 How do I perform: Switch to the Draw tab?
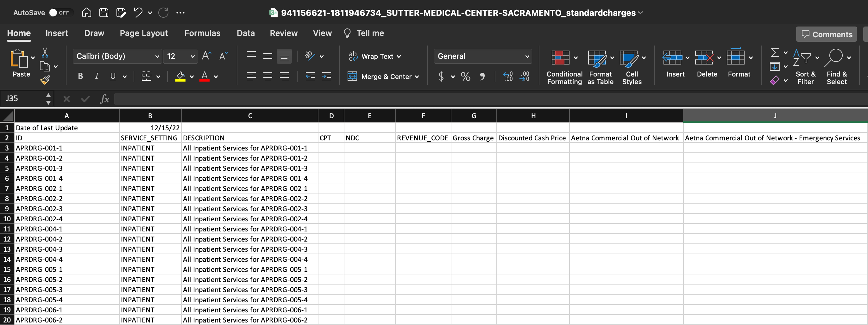point(94,33)
